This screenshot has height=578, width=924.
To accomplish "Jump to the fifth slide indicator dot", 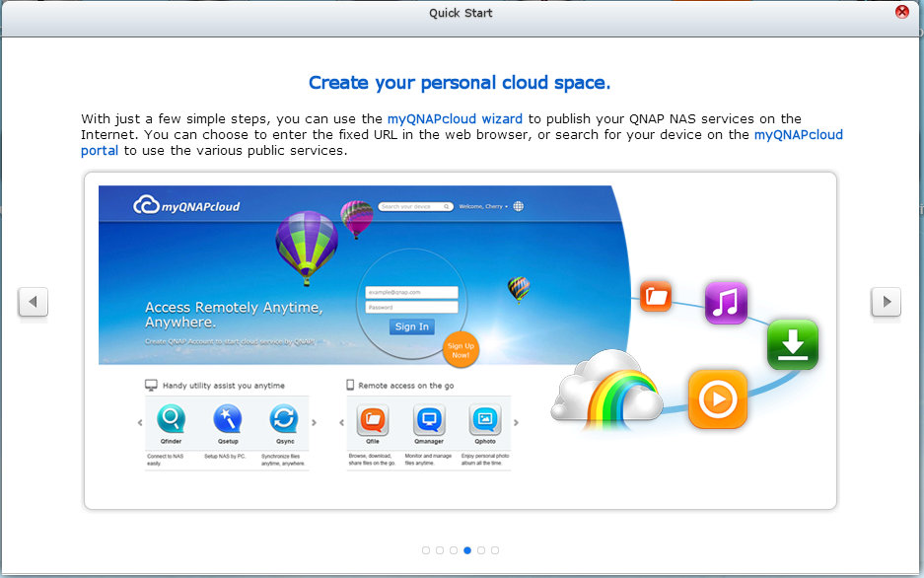I will click(x=481, y=550).
